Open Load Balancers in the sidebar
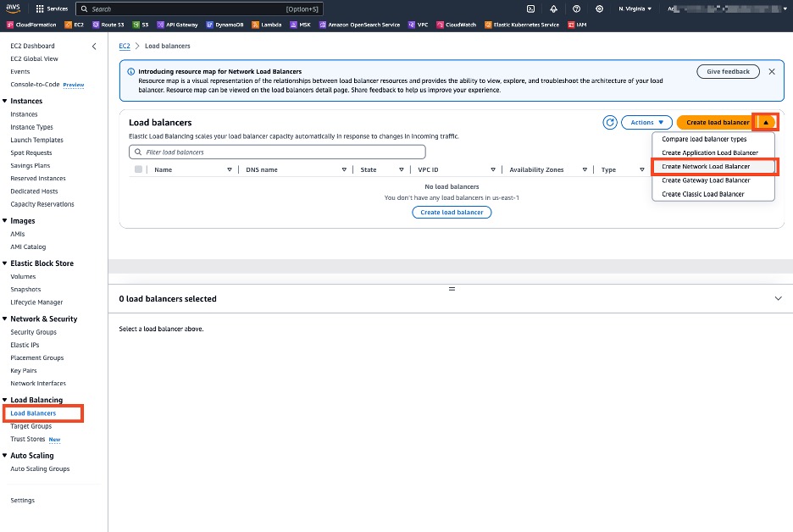 click(33, 413)
